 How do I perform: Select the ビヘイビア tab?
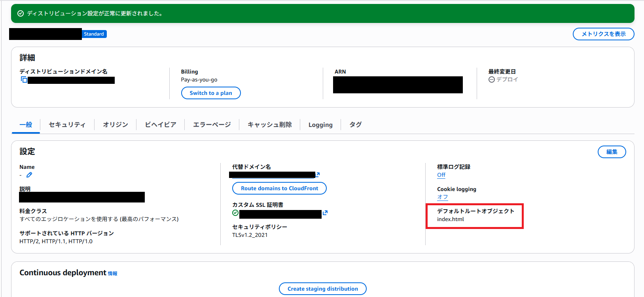(x=160, y=125)
